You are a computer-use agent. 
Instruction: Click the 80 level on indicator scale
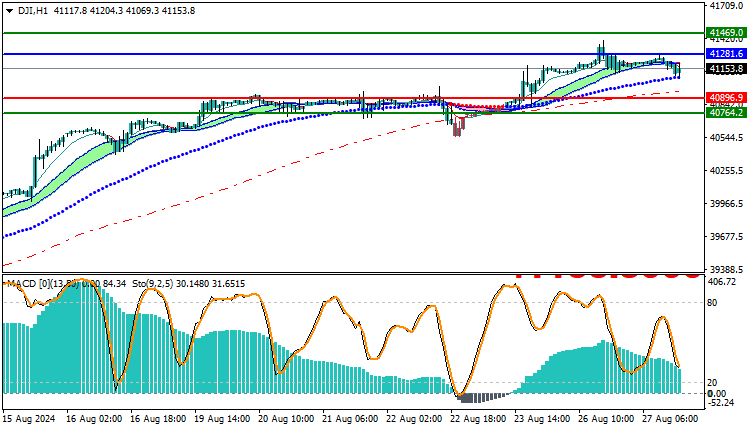coord(712,303)
